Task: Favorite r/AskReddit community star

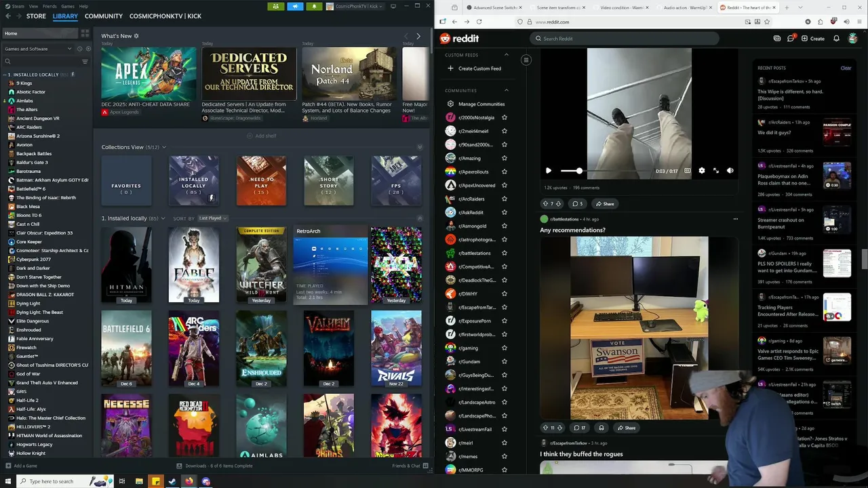Action: (504, 212)
